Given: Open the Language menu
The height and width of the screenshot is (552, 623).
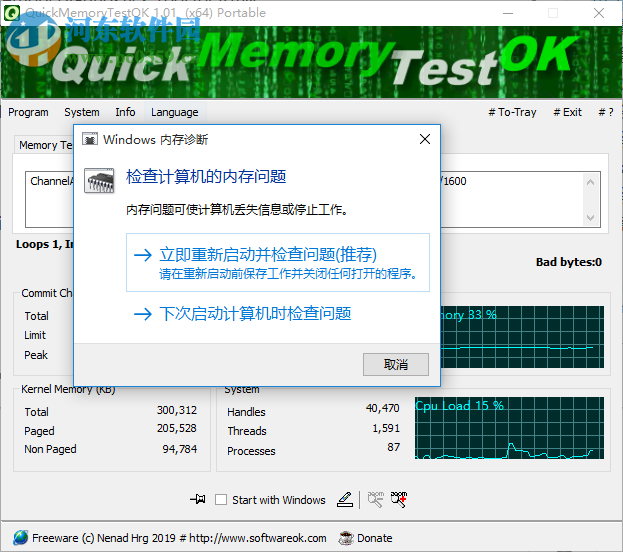Looking at the screenshot, I should 174,112.
